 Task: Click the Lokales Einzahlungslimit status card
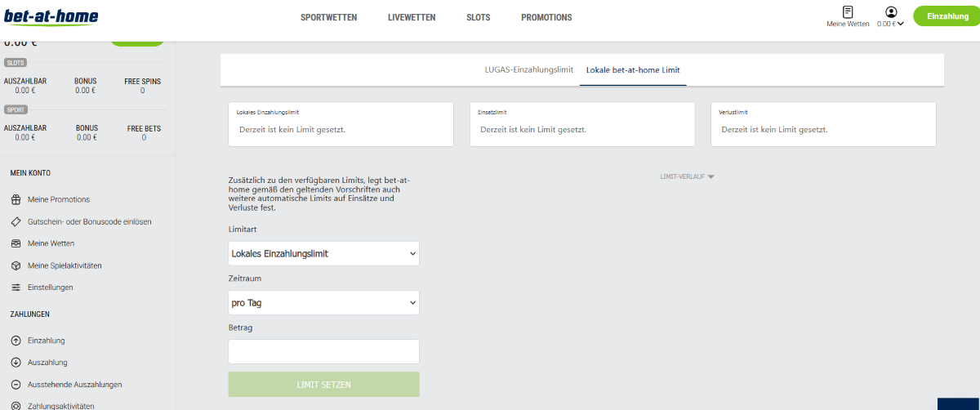point(341,124)
